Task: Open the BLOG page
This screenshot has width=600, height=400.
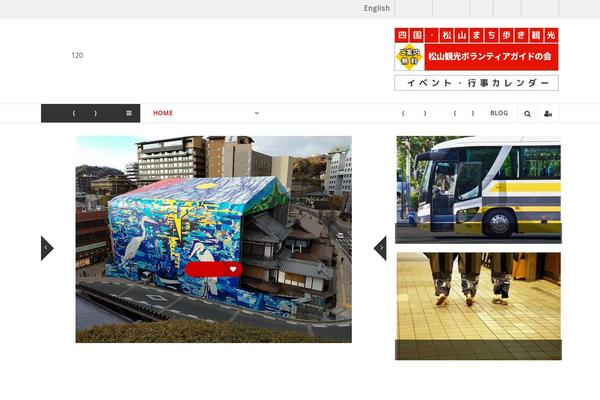Action: click(x=499, y=113)
